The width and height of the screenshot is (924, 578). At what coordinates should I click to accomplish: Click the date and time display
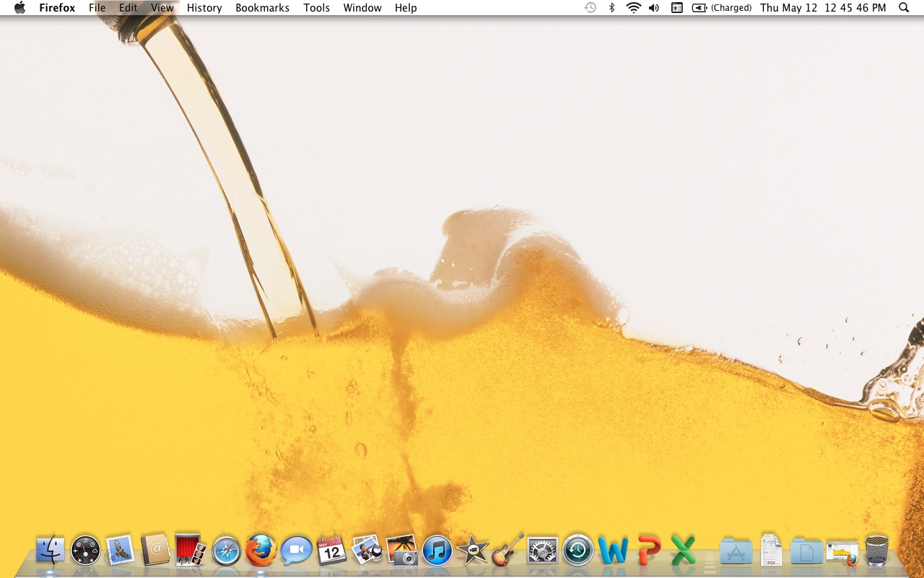[823, 8]
